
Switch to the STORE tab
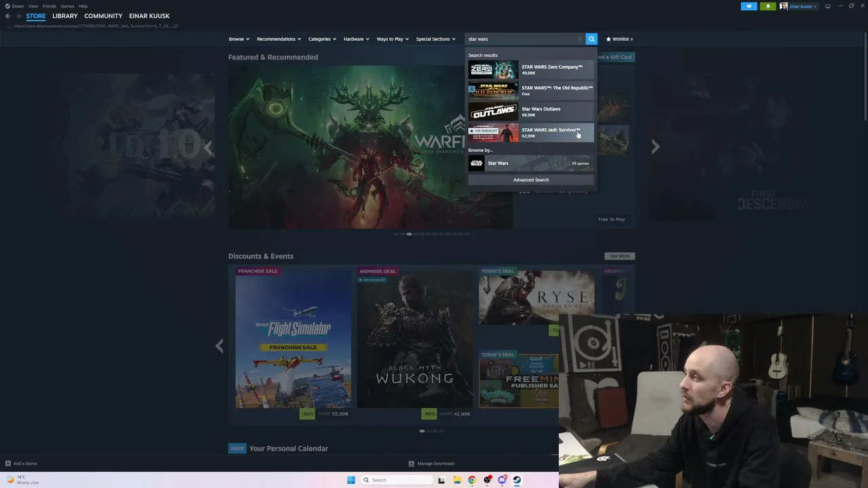pyautogui.click(x=36, y=16)
